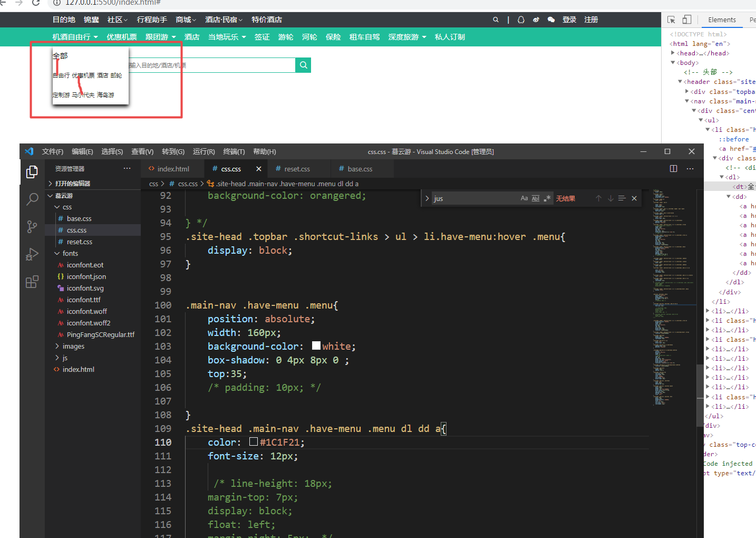
Task: Collapse the body element in DevTools
Action: pos(673,63)
